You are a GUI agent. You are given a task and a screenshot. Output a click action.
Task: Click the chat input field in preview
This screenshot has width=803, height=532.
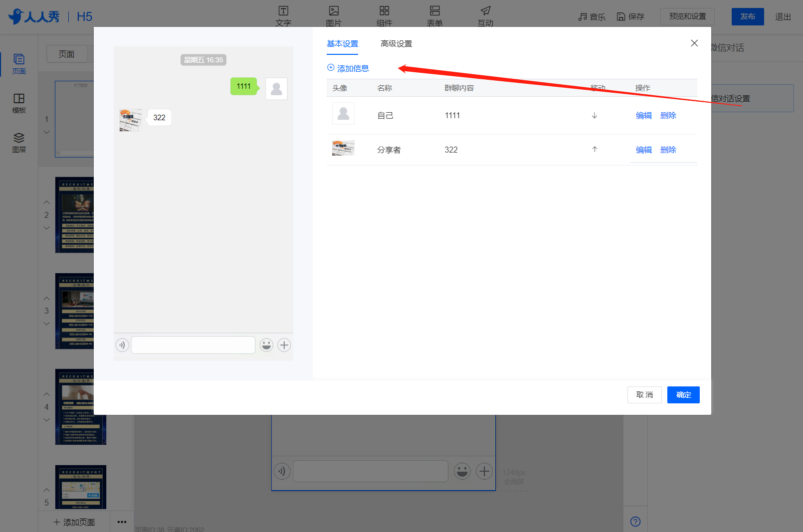coord(193,345)
